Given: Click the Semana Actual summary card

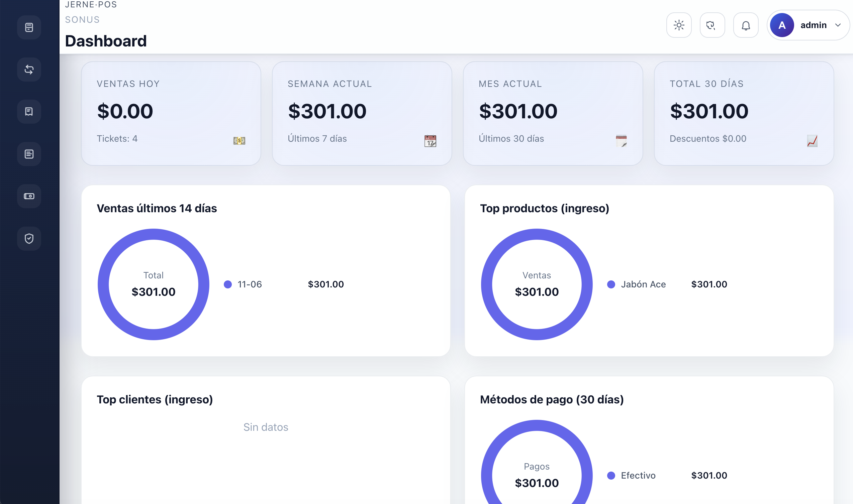Looking at the screenshot, I should [x=362, y=113].
